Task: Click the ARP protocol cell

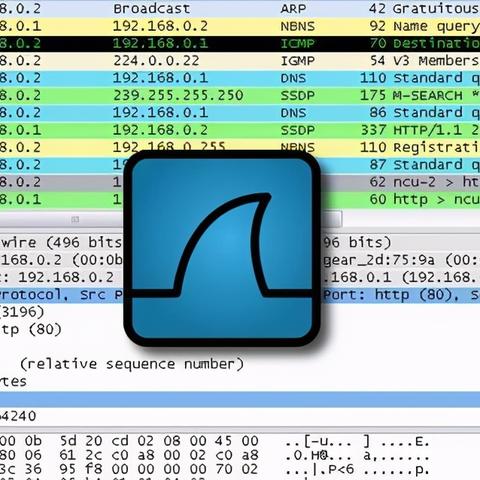Action: (293, 9)
